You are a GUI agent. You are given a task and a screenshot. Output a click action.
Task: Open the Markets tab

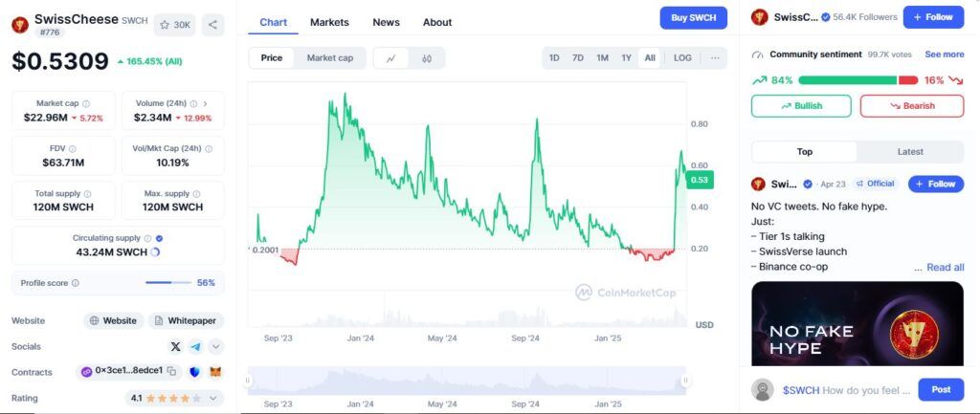click(x=329, y=23)
